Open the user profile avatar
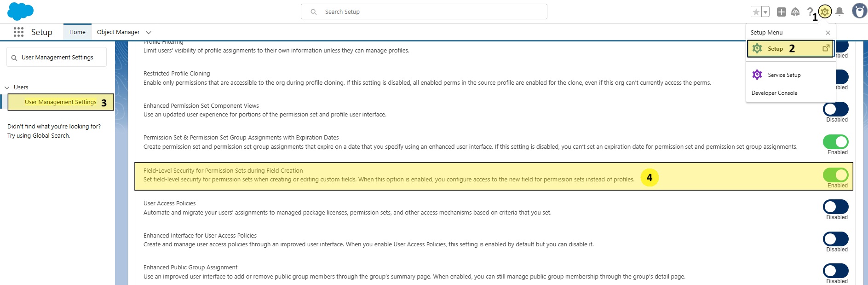 tap(859, 11)
